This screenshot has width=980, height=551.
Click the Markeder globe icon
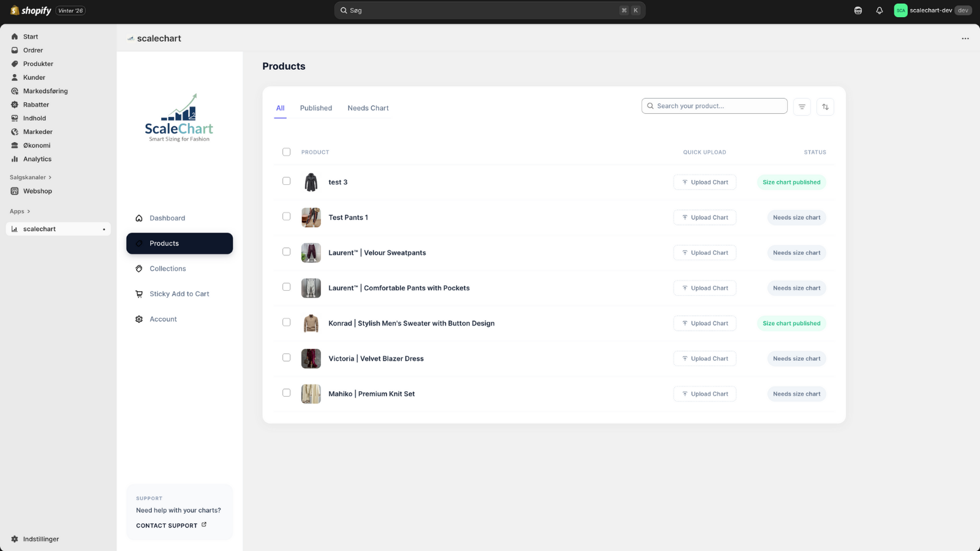[15, 132]
